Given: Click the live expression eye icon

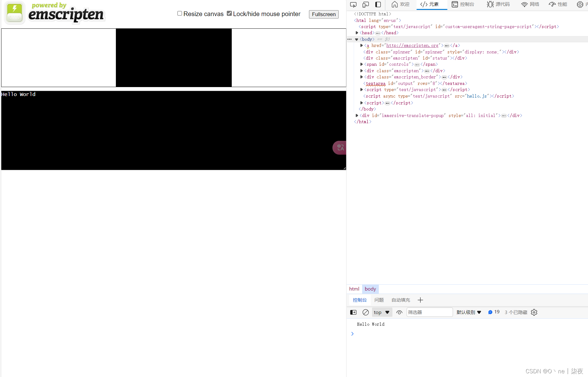Looking at the screenshot, I should [x=399, y=312].
